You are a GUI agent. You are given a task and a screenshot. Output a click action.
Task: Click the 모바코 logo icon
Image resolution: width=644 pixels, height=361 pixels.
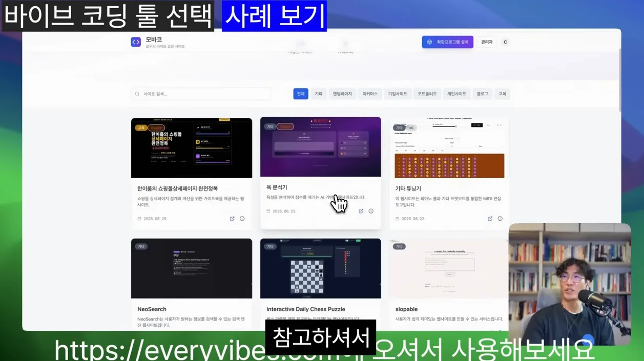click(136, 42)
